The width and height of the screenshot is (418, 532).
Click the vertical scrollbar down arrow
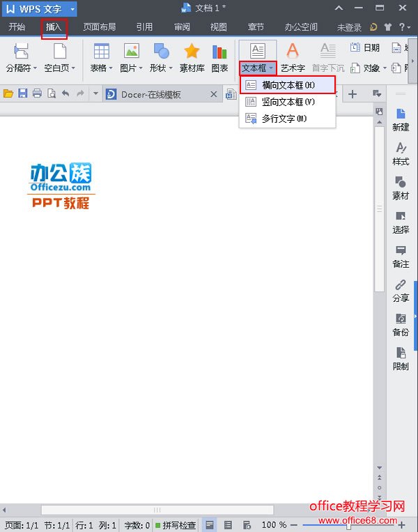tap(380, 468)
